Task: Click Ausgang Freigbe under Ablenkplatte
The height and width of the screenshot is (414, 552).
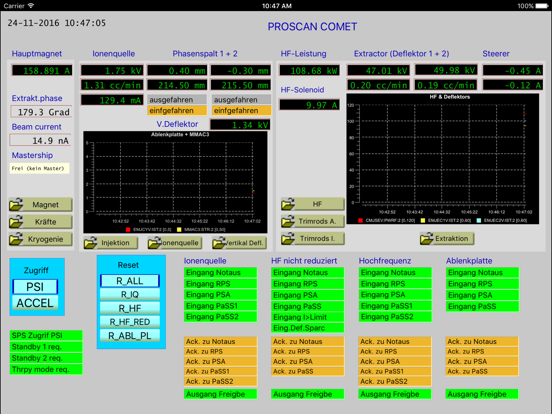Action: coord(482,394)
